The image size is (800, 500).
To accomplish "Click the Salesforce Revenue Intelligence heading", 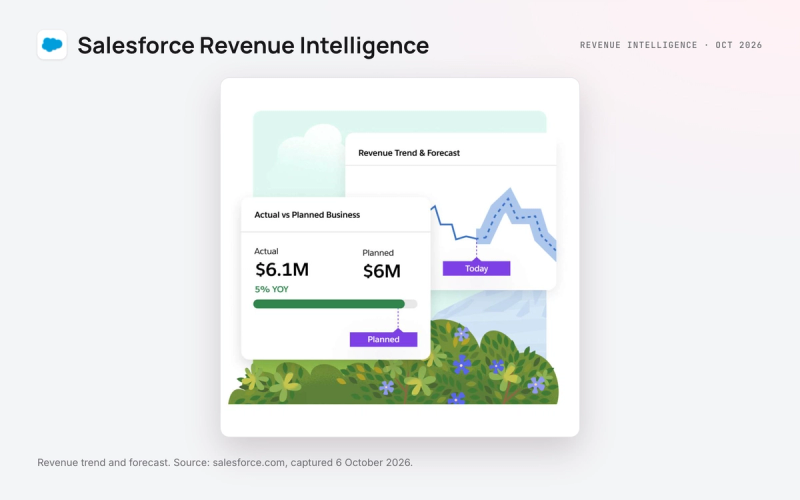I will click(253, 45).
